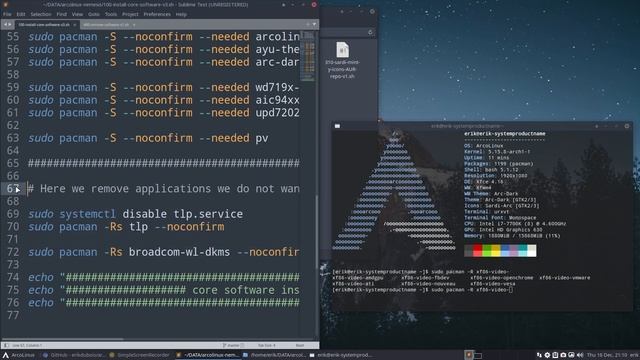Open the Preferences menu

tap(157, 14)
